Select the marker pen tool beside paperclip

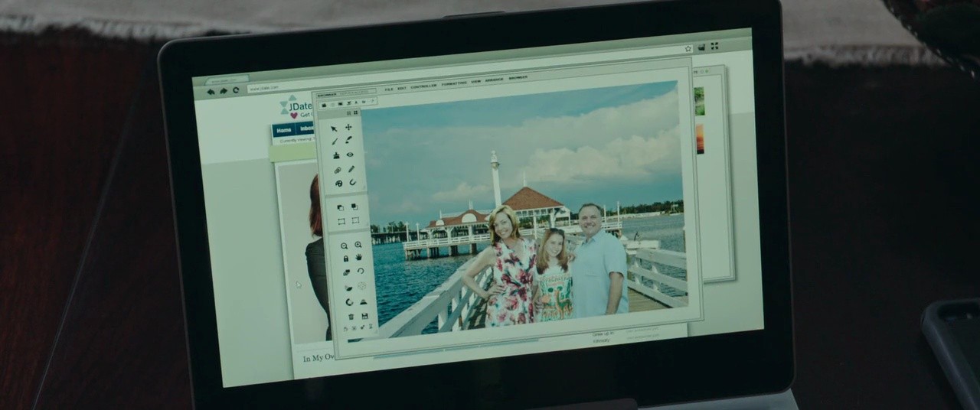click(351, 168)
